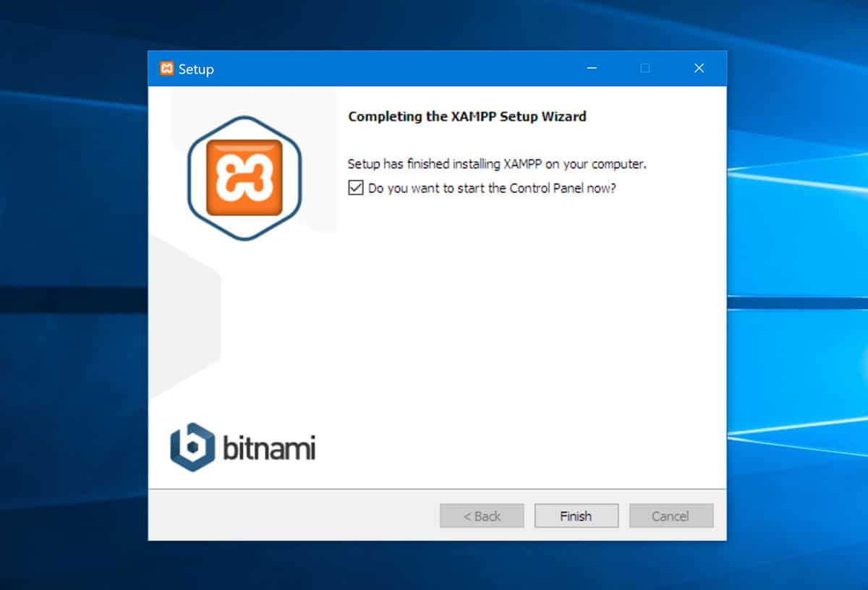Uncheck the start Control Panel checkbox
Screen dimensions: 868x590
(x=355, y=188)
